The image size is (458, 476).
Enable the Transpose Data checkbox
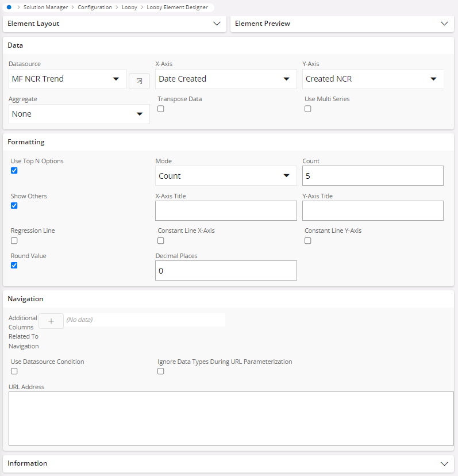click(x=160, y=109)
